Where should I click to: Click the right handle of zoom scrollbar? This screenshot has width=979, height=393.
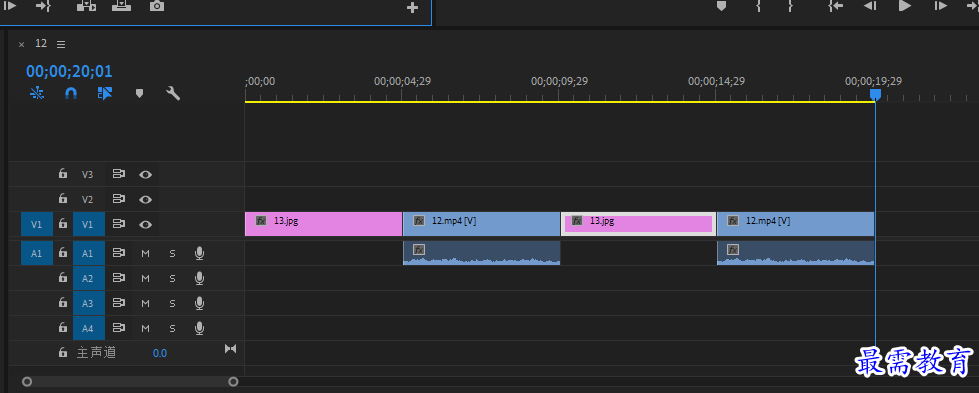click(x=233, y=381)
